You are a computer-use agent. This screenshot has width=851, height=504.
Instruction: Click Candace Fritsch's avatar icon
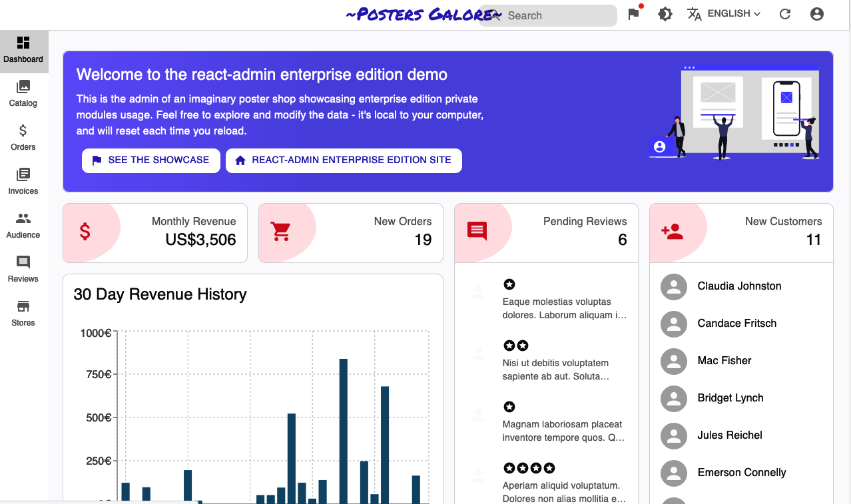point(674,324)
